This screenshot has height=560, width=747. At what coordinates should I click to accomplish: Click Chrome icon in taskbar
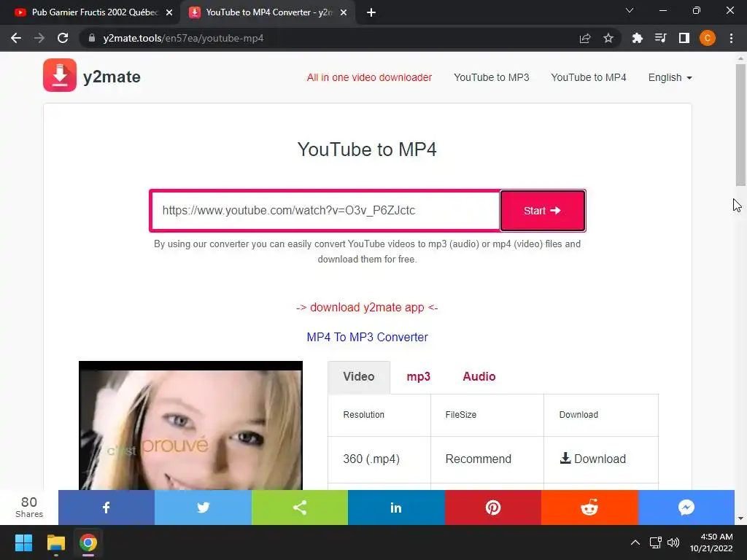pyautogui.click(x=88, y=542)
